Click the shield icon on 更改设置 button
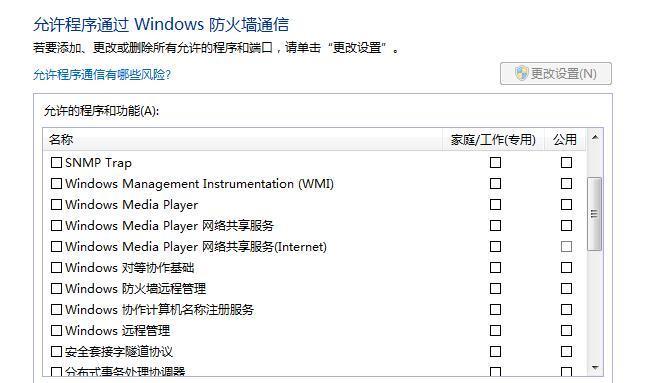 tap(521, 73)
